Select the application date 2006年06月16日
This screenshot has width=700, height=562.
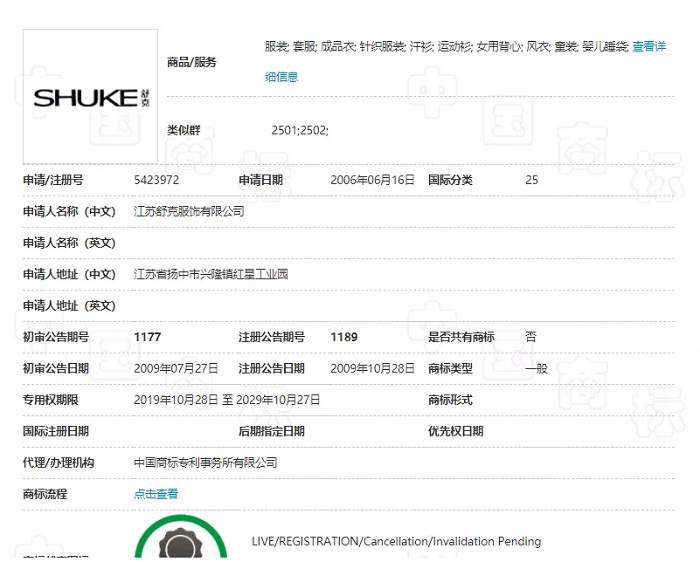click(x=372, y=180)
